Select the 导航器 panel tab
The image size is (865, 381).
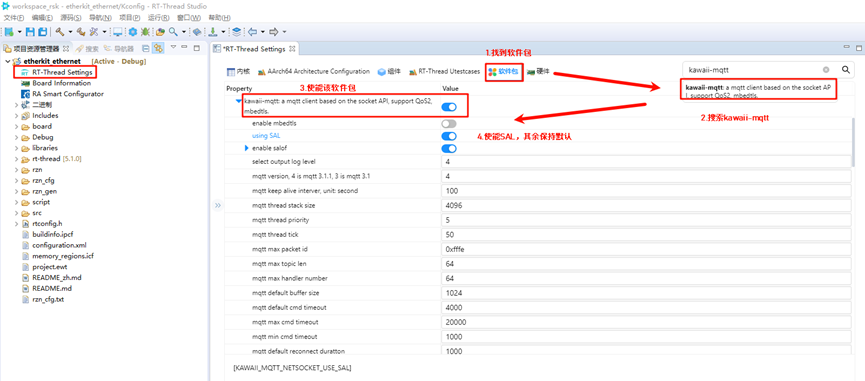[x=119, y=49]
